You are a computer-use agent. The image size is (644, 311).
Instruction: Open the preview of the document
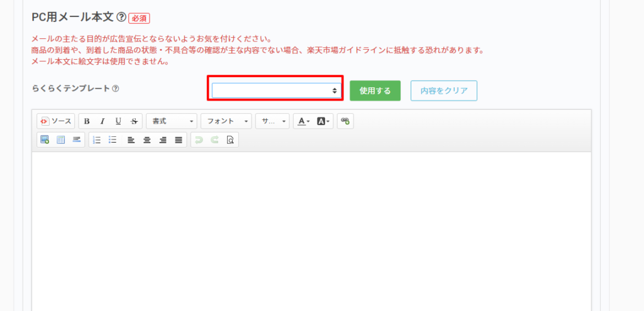coord(230,139)
